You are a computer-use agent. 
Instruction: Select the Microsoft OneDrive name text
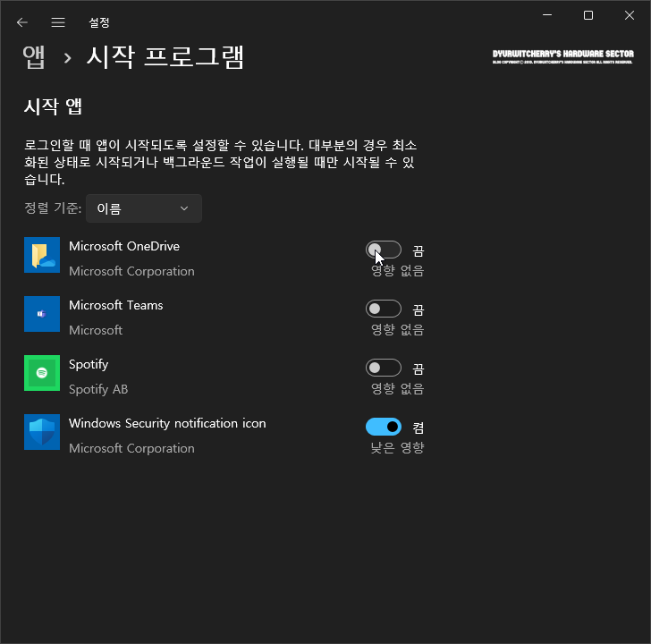click(124, 246)
